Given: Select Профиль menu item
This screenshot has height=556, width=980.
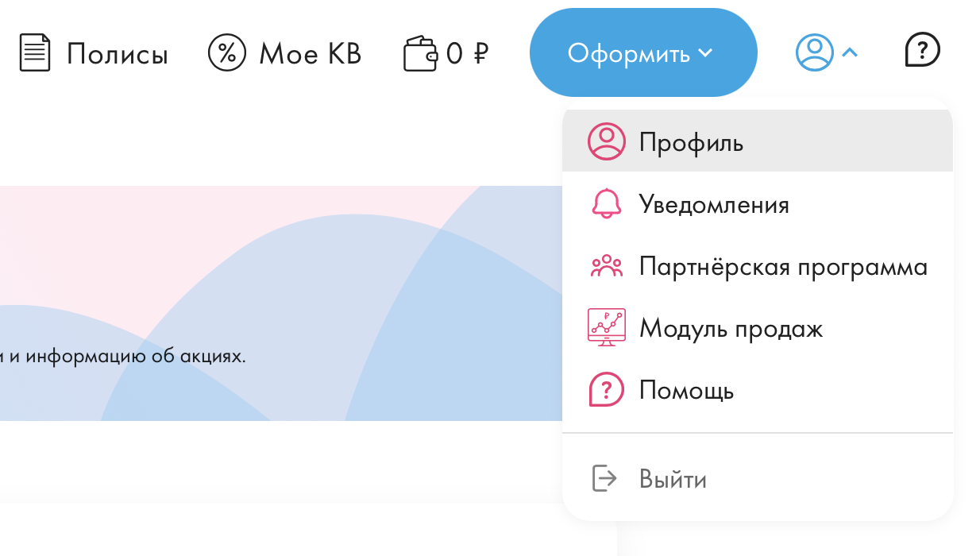Looking at the screenshot, I should (691, 143).
